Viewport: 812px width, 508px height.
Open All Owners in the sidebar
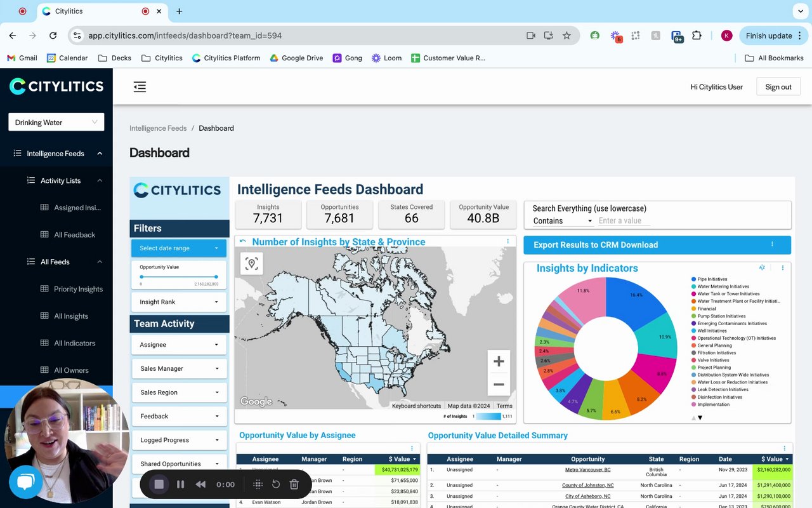coord(65,370)
